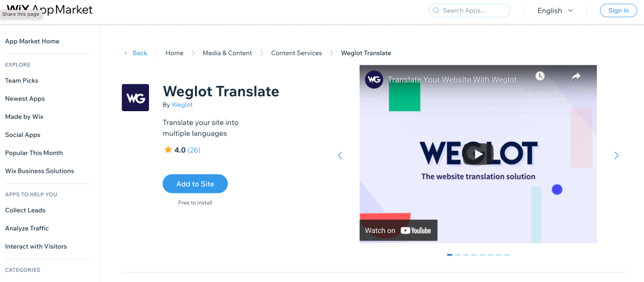Open the 26 reviews link
The width and height of the screenshot is (644, 282).
(194, 150)
